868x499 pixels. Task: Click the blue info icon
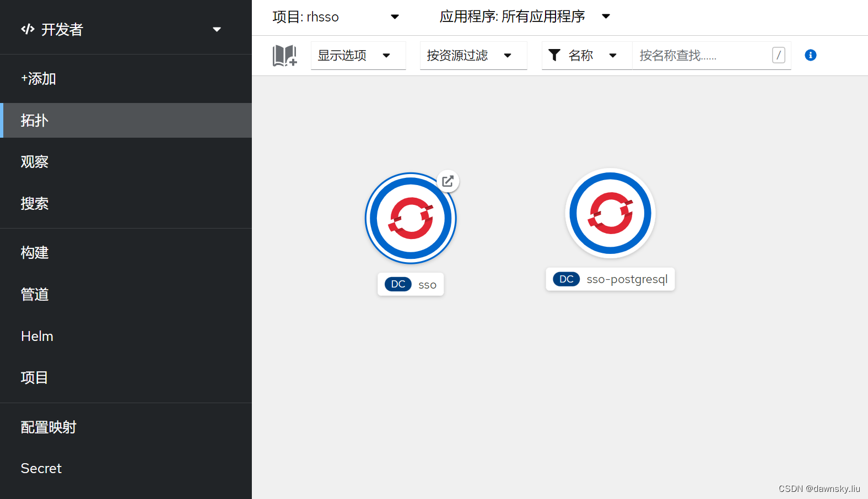pos(811,55)
